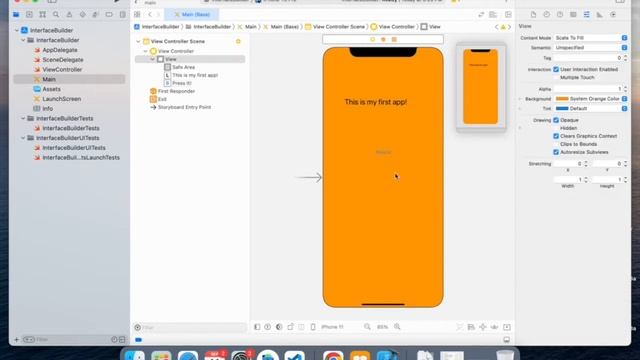Show the File inspector
The width and height of the screenshot is (640, 360).
(533, 15)
